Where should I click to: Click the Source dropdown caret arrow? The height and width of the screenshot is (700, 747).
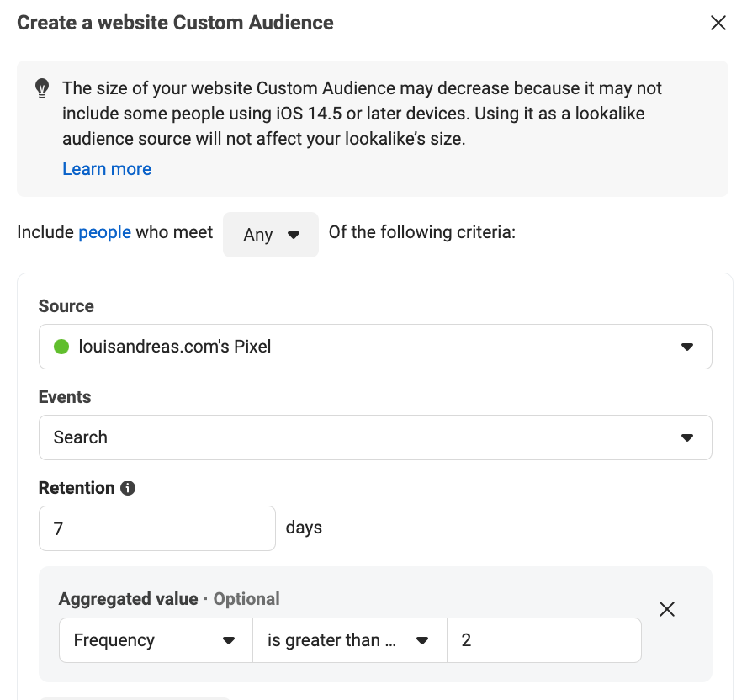687,347
